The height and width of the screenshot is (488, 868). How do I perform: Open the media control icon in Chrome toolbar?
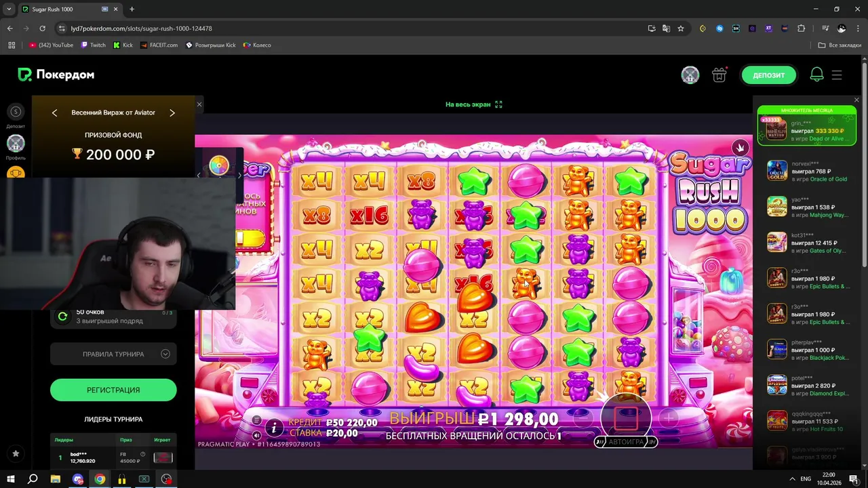coord(825,28)
